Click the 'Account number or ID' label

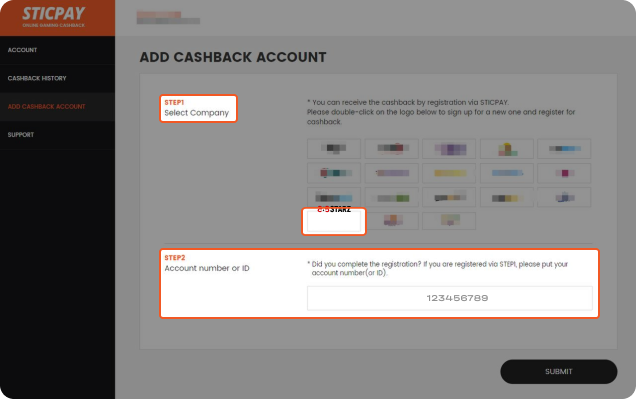(207, 268)
